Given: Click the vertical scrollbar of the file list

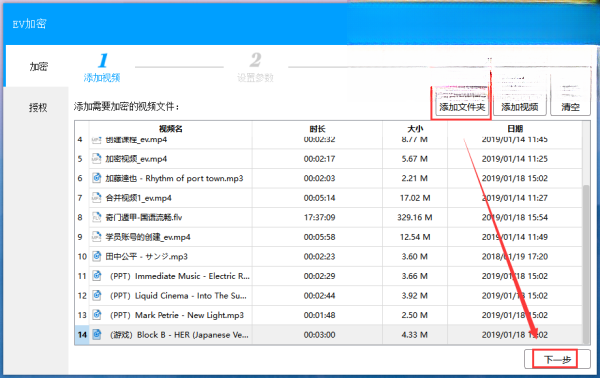Looking at the screenshot, I should (586, 263).
